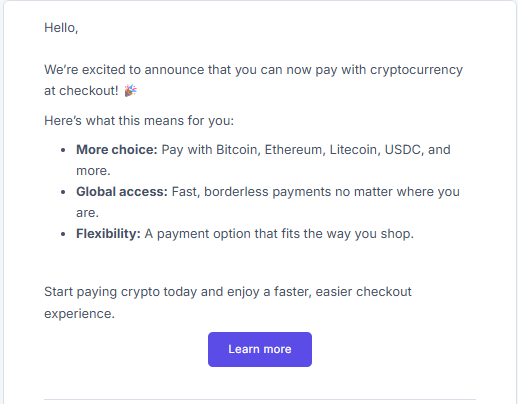Click the word Litecoin in the list

355,150
